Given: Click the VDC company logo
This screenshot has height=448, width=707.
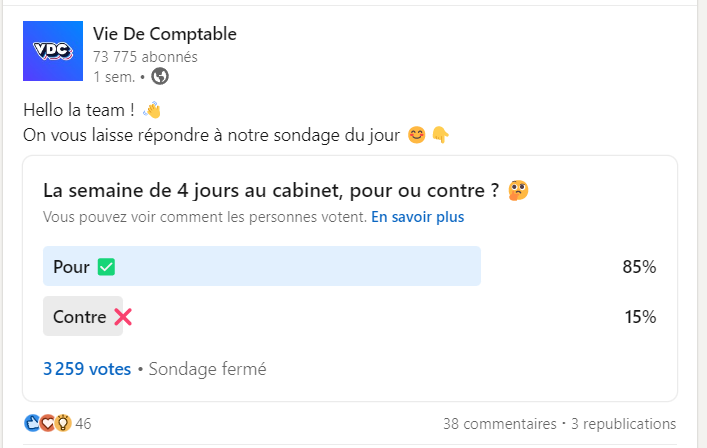Looking at the screenshot, I should click(x=52, y=51).
